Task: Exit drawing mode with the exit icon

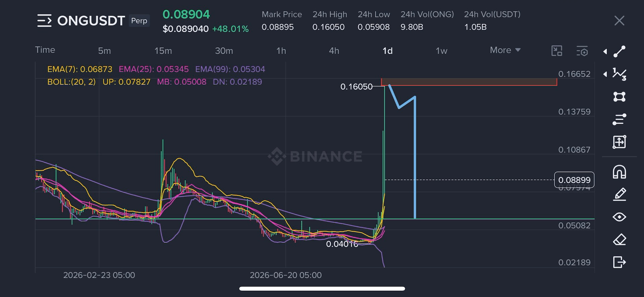Action: pos(619,262)
